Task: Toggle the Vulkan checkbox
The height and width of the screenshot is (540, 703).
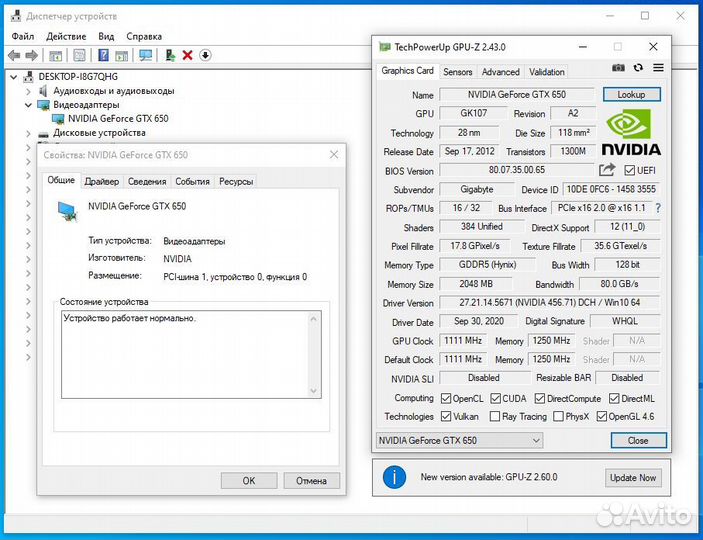Action: click(446, 416)
